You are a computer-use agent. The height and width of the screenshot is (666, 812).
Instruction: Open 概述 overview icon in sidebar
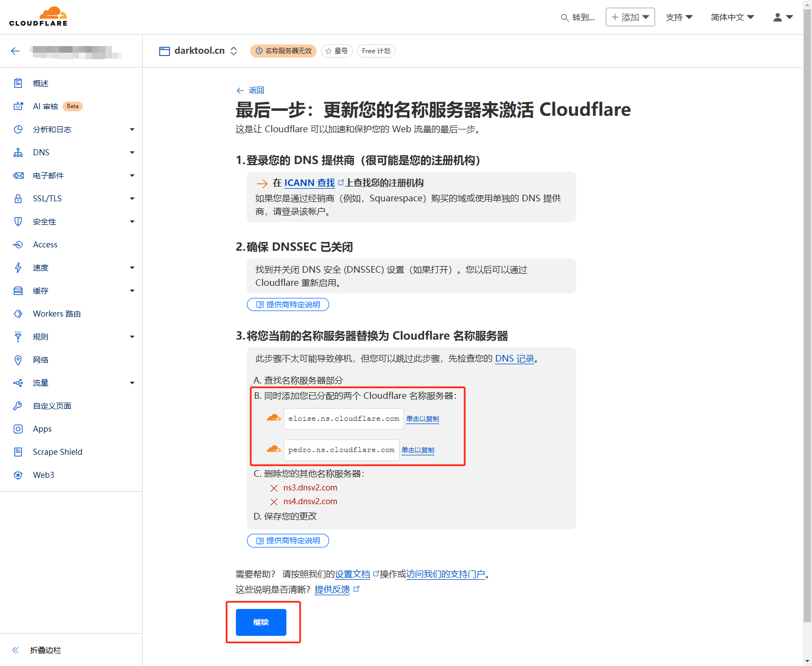[x=18, y=83]
